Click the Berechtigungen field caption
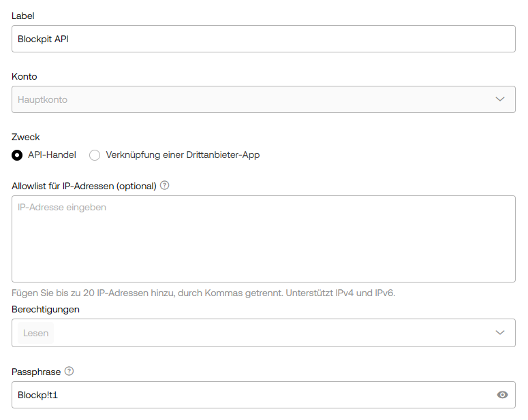 click(x=46, y=309)
